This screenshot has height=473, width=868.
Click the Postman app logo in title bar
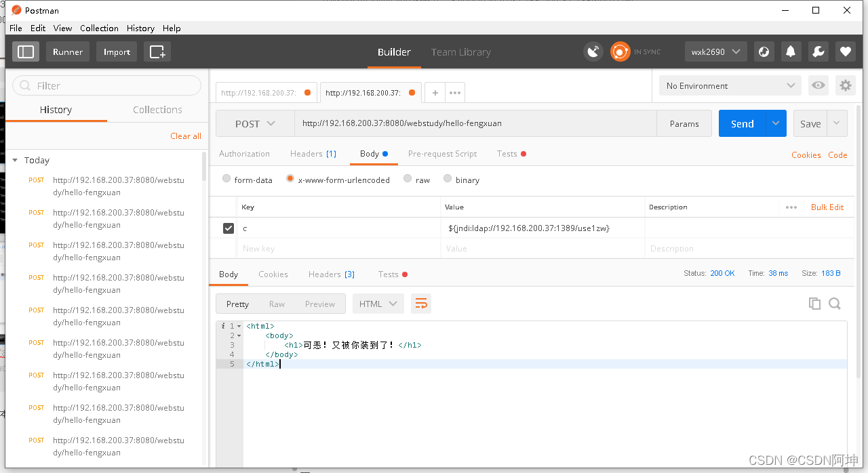16,10
